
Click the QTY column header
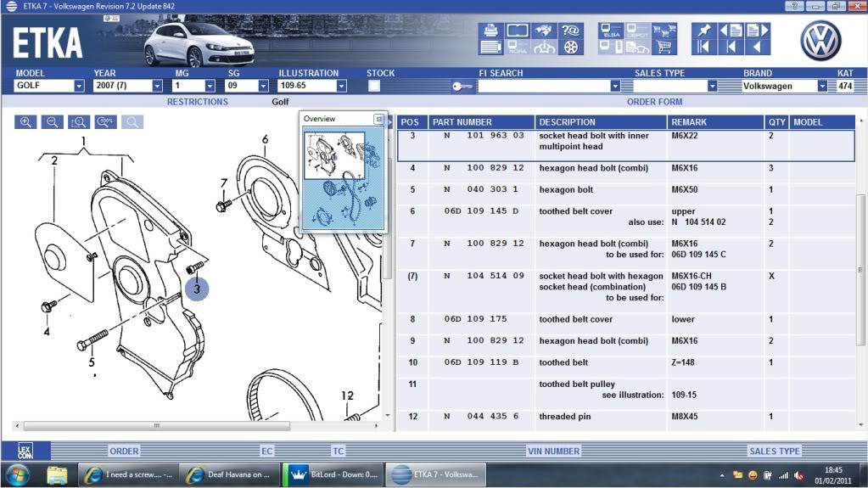tap(776, 122)
